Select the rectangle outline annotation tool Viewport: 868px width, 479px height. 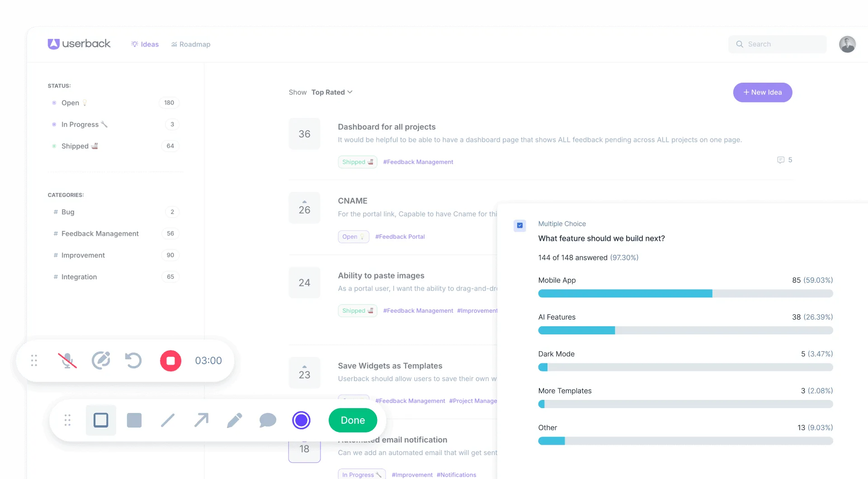(x=100, y=420)
